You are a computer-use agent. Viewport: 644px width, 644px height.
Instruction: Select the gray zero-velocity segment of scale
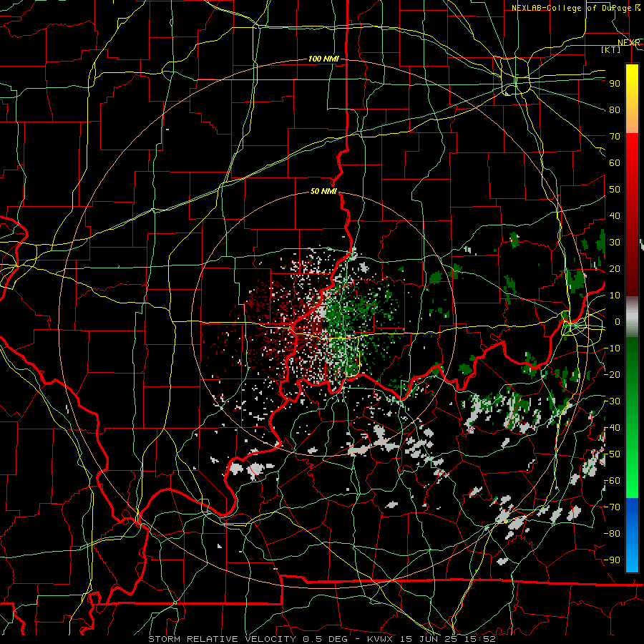pyautogui.click(x=632, y=316)
